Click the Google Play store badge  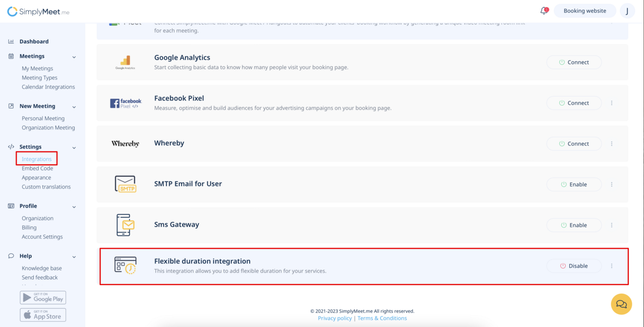[43, 297]
